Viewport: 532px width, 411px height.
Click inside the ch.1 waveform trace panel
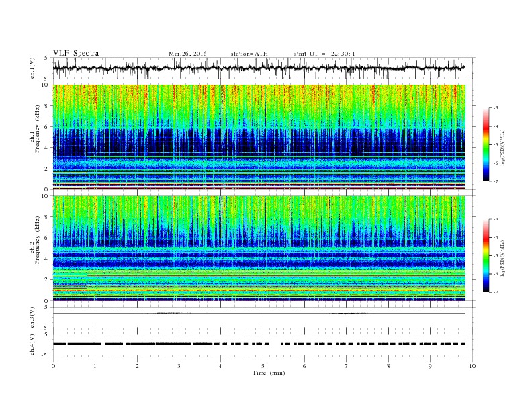coord(264,68)
